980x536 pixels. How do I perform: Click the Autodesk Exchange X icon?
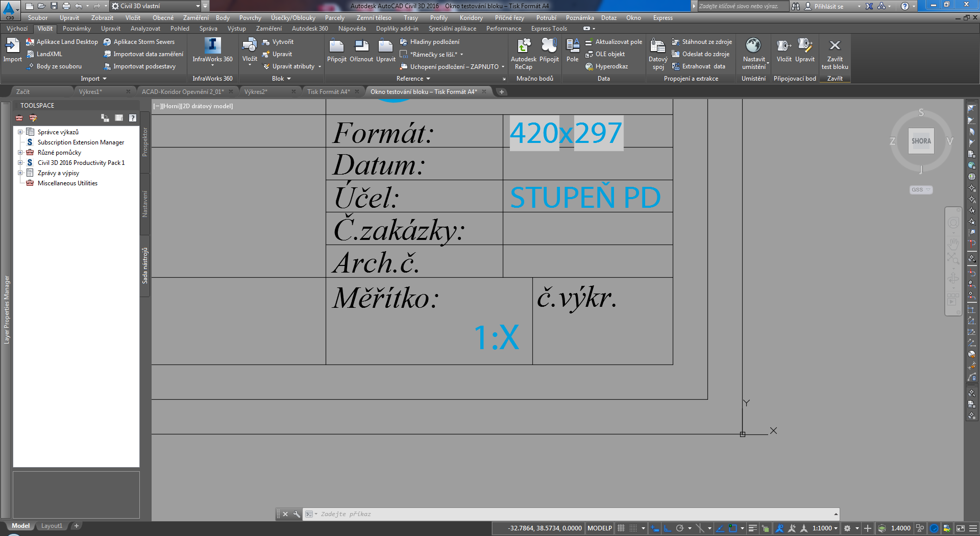[x=869, y=6]
